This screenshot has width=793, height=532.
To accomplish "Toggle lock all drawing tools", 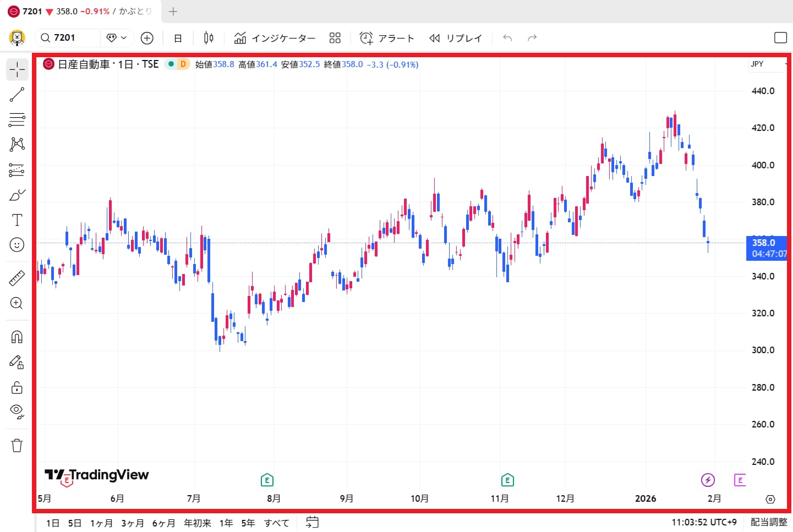I will (17, 388).
